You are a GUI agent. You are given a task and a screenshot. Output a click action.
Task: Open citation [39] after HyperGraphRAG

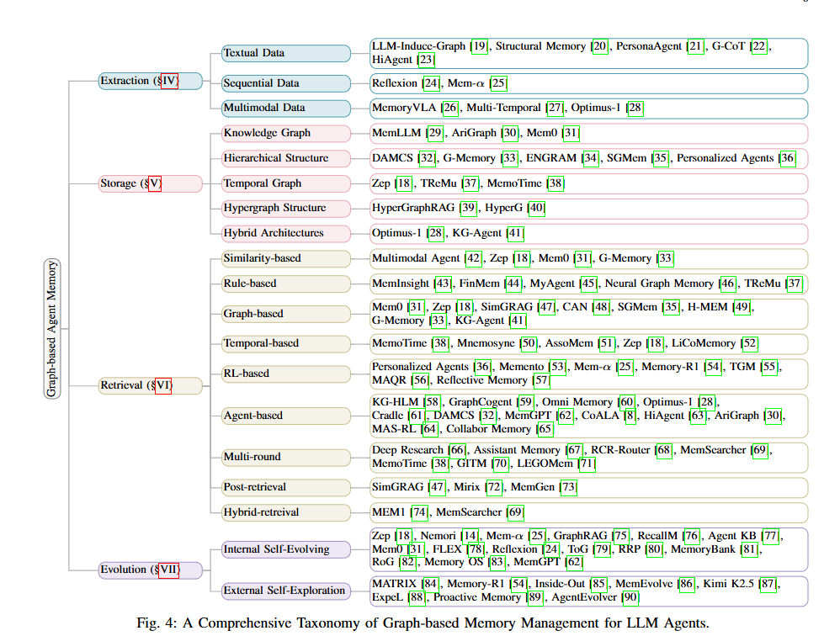(469, 209)
